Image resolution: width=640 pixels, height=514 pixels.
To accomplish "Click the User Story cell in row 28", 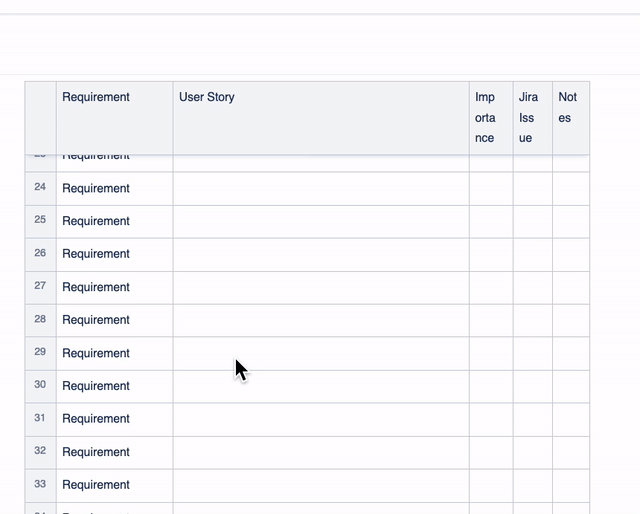I will (x=321, y=321).
